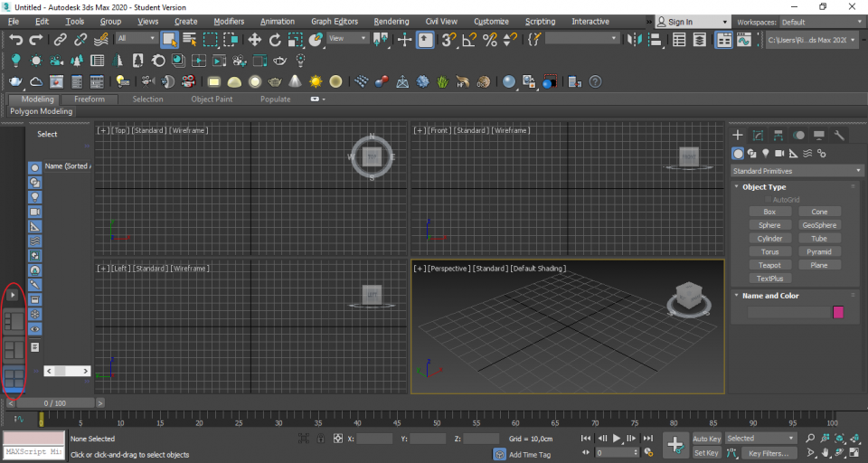Click the Box primitive button
The image size is (868, 463).
(769, 212)
